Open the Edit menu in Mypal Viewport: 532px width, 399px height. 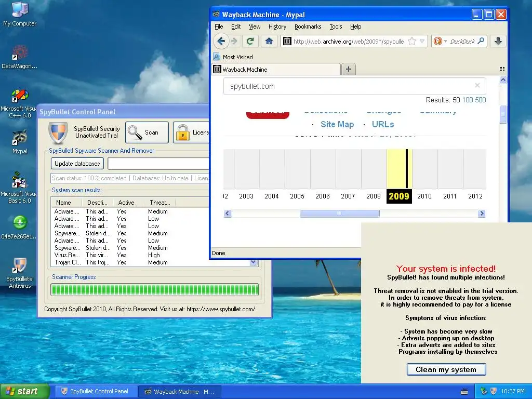click(236, 26)
